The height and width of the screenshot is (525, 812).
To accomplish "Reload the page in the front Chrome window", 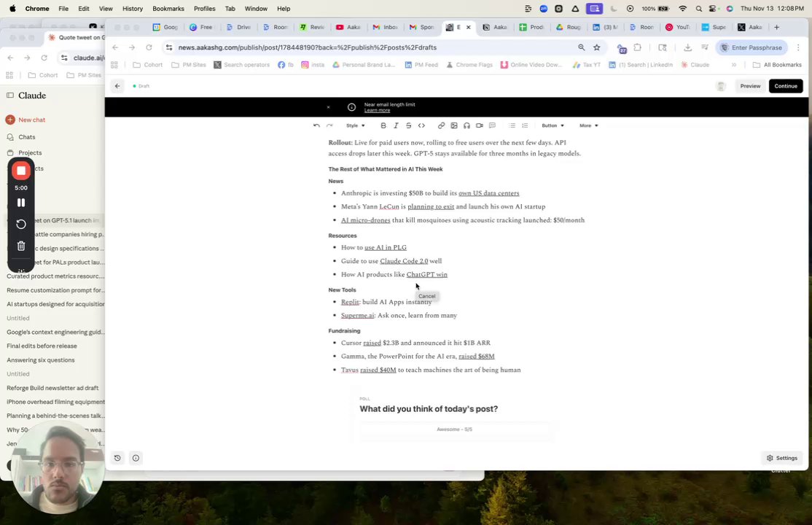I will point(149,47).
